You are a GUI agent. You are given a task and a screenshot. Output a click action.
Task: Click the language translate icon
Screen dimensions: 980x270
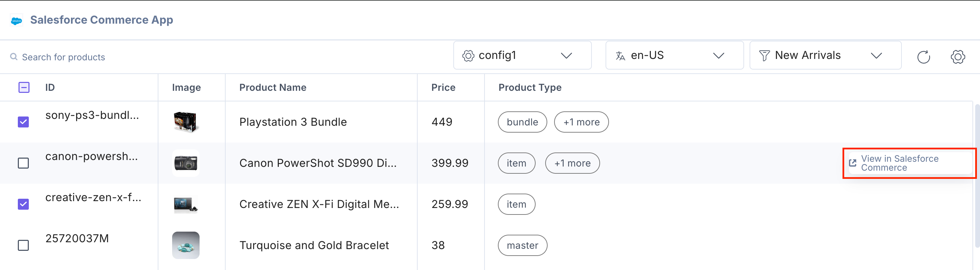coord(620,56)
